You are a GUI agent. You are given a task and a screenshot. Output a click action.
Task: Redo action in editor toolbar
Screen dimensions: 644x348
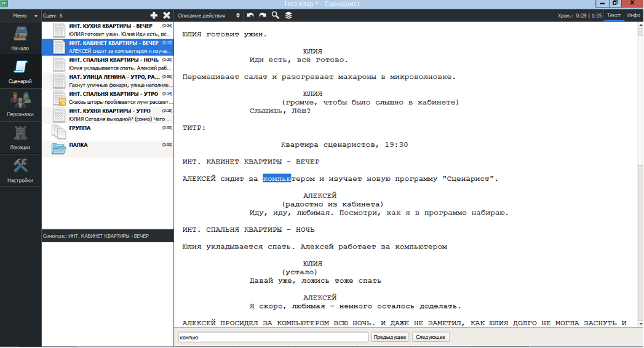[263, 15]
